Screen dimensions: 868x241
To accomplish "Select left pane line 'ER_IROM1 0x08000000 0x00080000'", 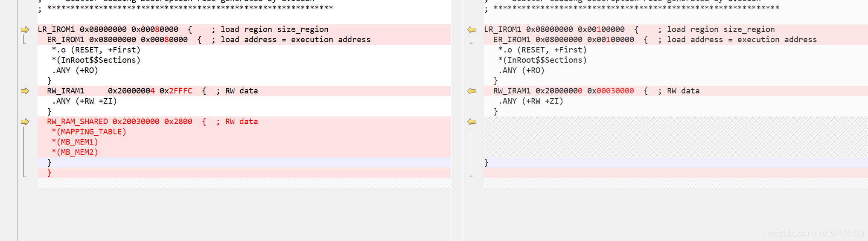I will point(117,40).
